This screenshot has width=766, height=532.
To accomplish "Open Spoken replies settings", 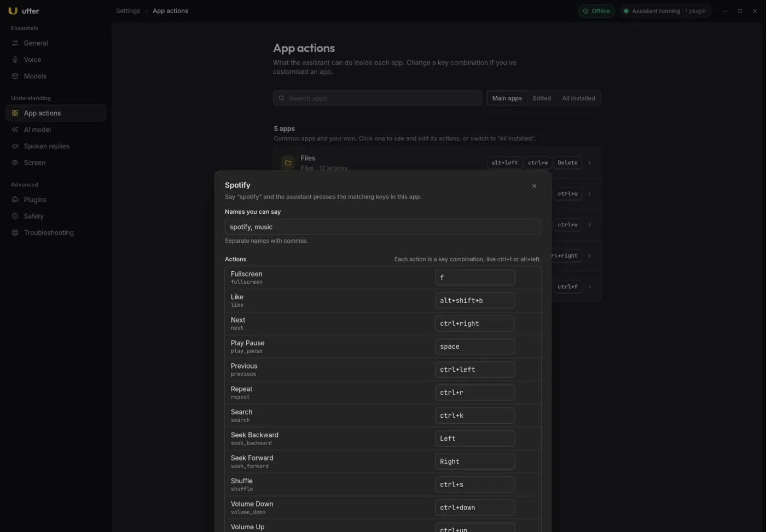I will point(56,146).
